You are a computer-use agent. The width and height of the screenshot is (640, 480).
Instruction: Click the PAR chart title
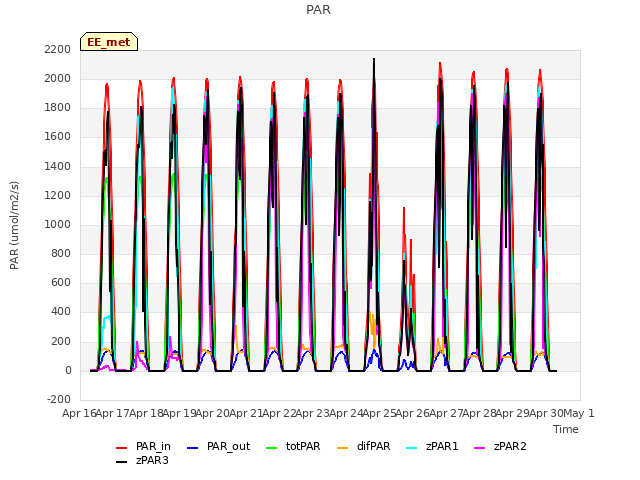click(318, 10)
